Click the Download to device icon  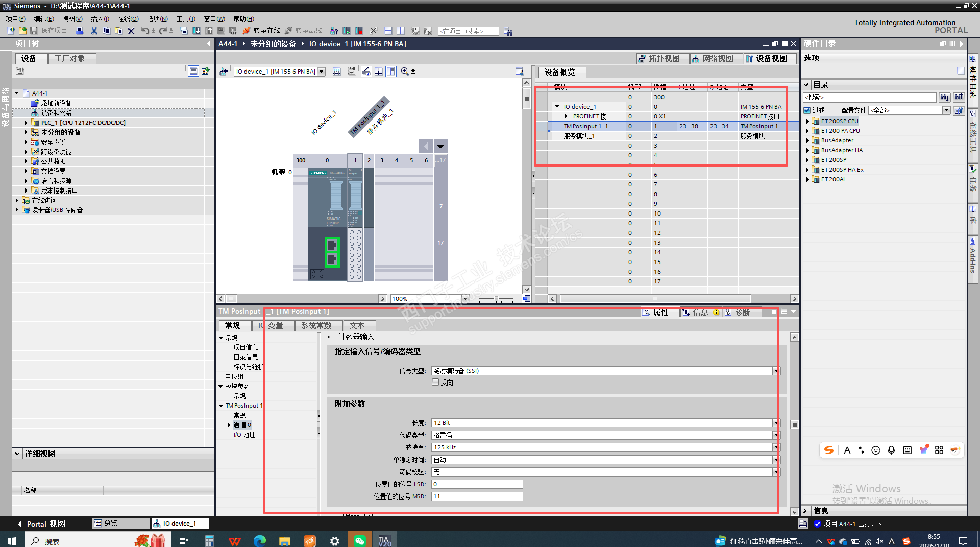197,31
